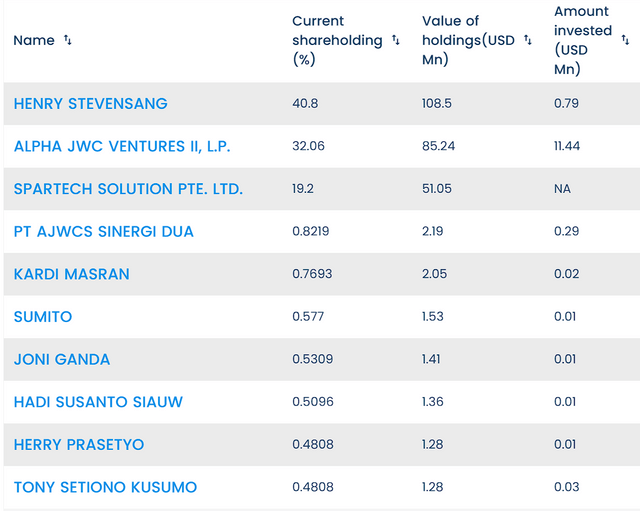Open JONI GANDA shareholder link

62,360
